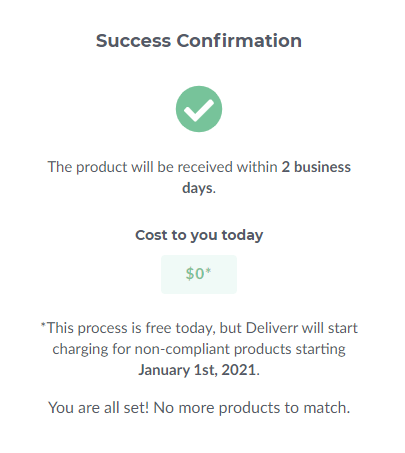The image size is (405, 453).
Task: Select the non-compliant products phrase
Action: pos(213,349)
